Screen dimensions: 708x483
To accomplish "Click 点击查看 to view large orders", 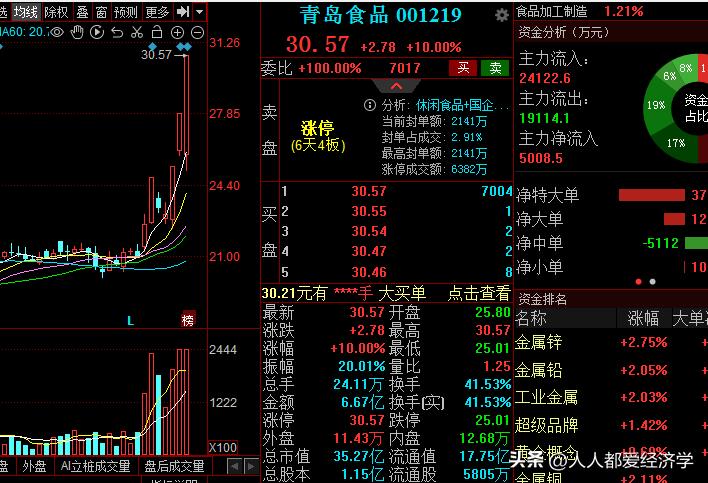I will [479, 293].
